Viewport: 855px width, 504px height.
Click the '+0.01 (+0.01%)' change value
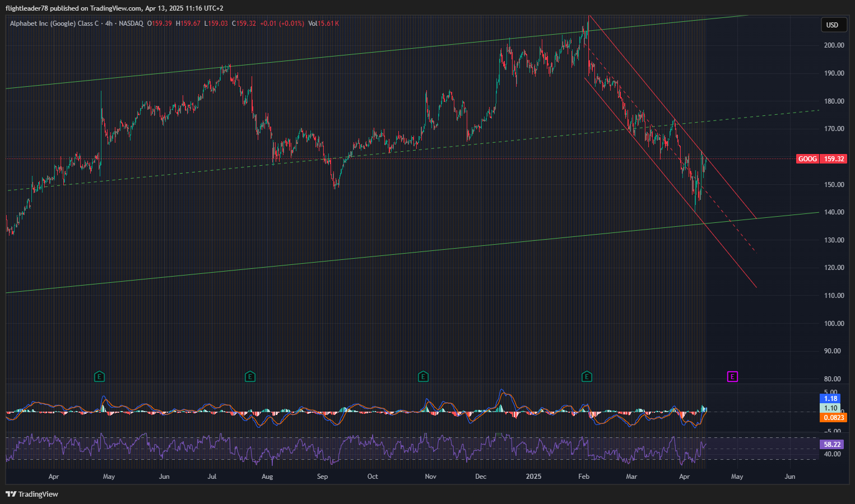pos(282,24)
